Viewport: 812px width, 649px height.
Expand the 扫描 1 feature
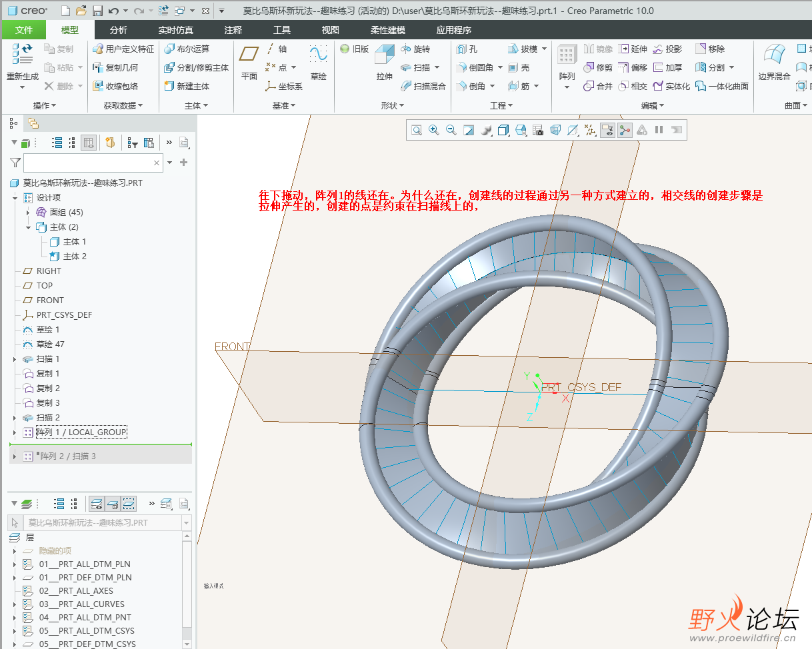tap(15, 359)
